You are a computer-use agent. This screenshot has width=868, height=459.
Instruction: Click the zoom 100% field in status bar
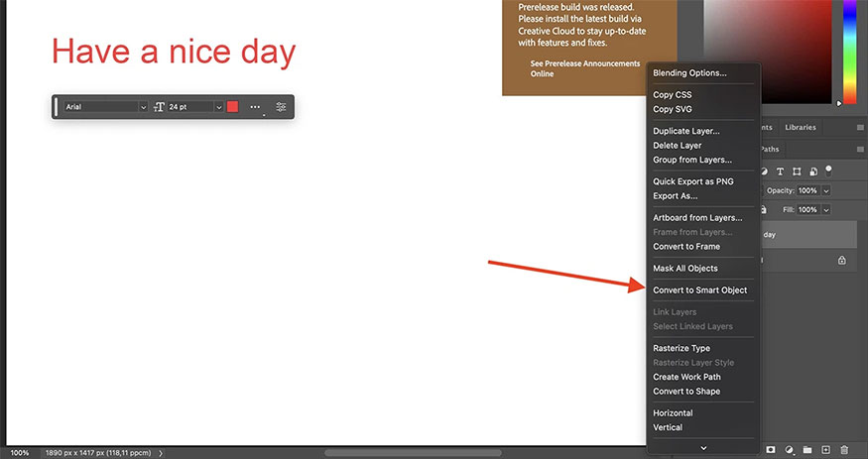(x=20, y=453)
